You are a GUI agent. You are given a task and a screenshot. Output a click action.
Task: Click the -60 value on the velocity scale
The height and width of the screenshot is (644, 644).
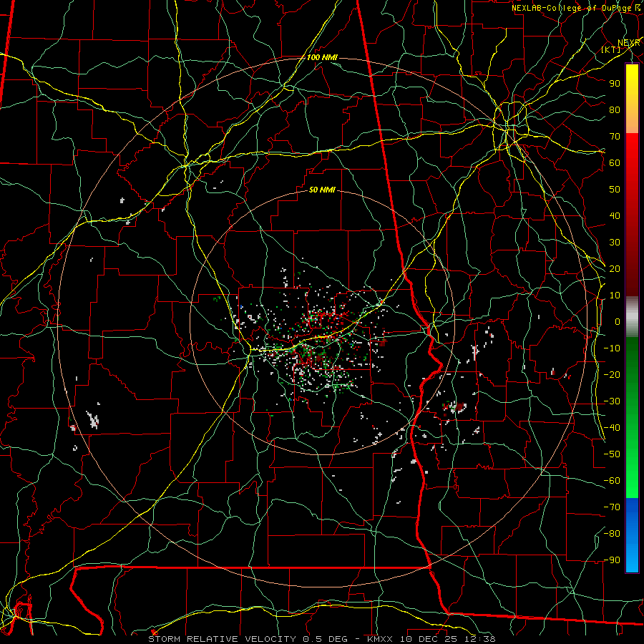point(612,481)
